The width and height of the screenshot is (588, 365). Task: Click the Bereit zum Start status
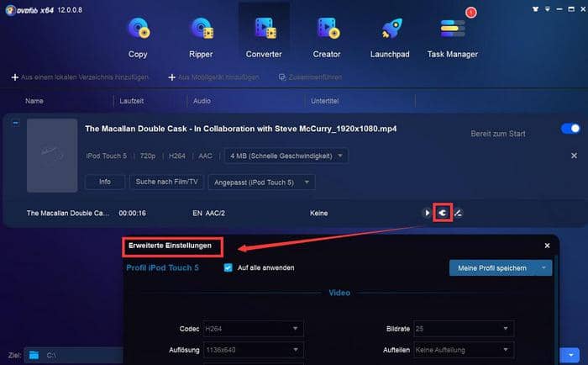click(x=498, y=134)
